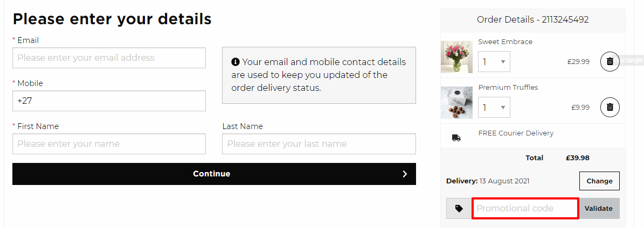Remove Premium Truffles with trash icon
The width and height of the screenshot is (644, 228).
point(610,107)
